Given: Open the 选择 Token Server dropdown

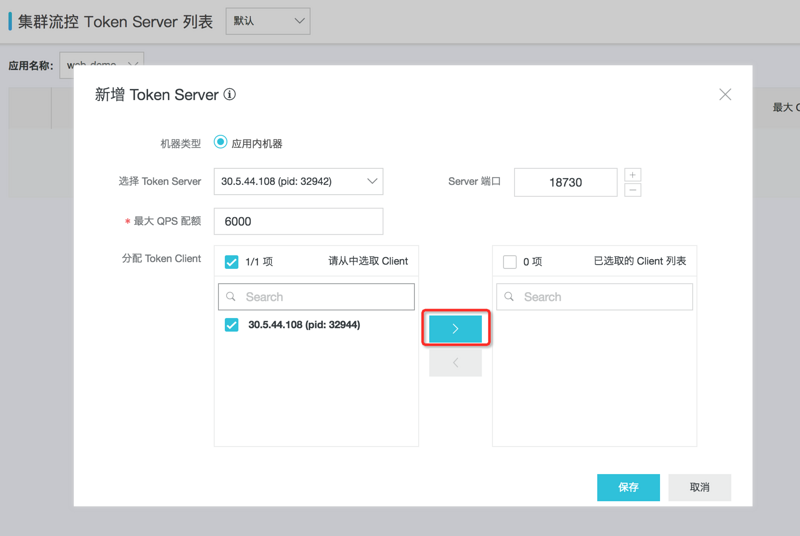Looking at the screenshot, I should click(x=298, y=182).
